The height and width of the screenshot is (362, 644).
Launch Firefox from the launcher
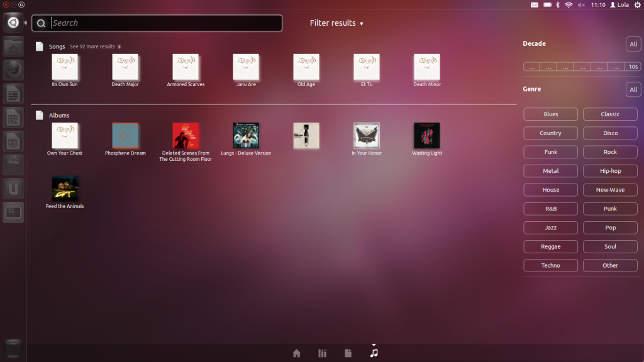[13, 70]
